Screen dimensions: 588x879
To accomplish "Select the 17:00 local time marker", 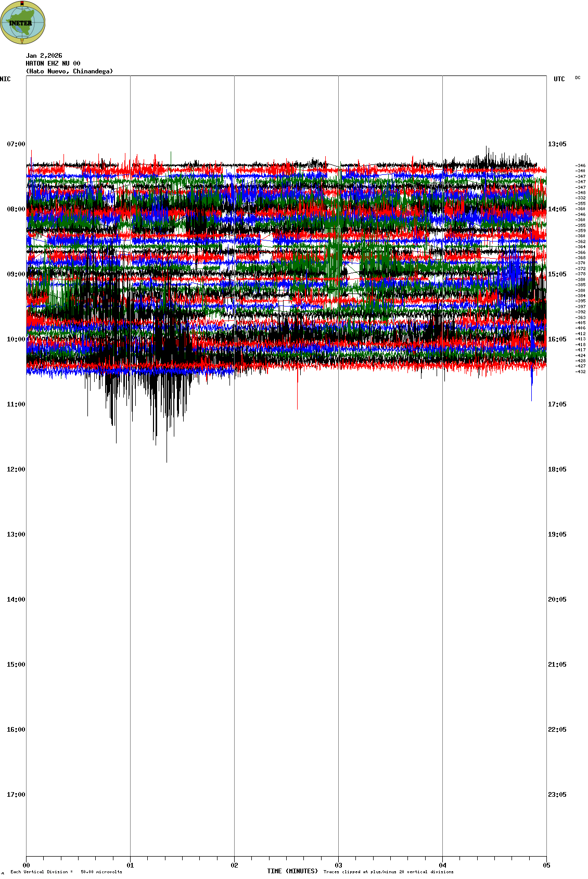I will 16,795.
